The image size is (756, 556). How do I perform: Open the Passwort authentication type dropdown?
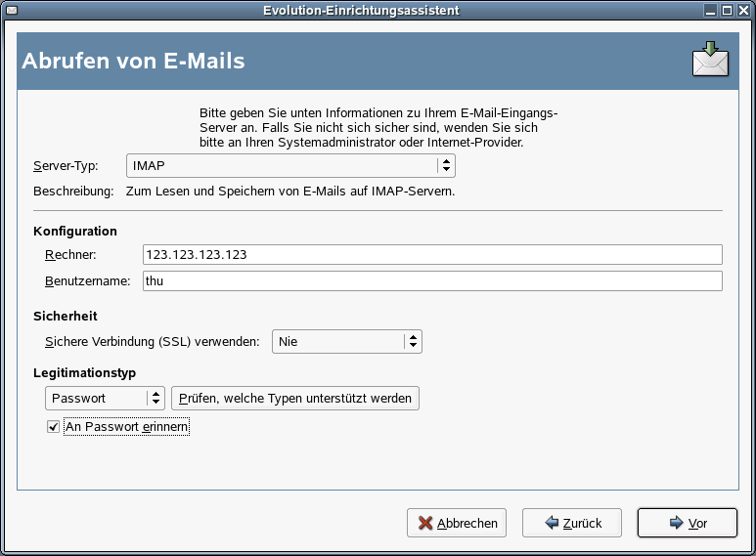coord(105,399)
